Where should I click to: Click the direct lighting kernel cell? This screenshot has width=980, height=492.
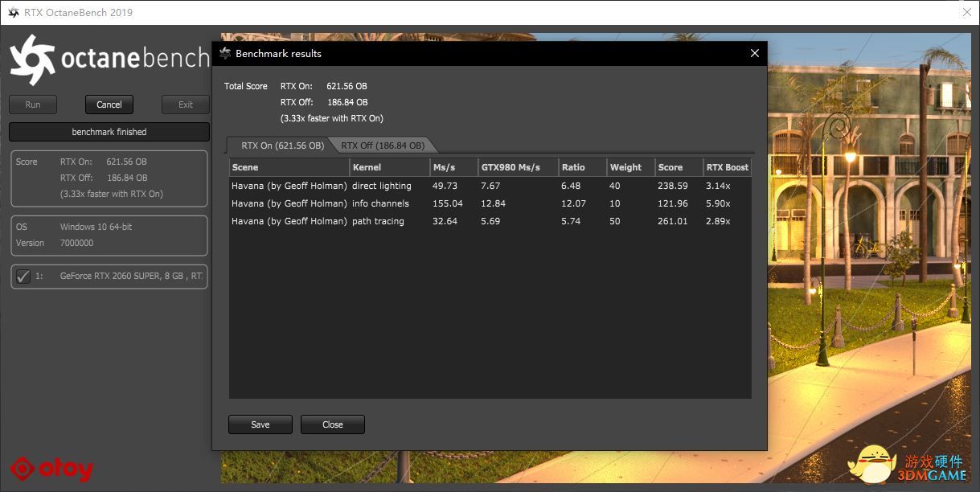point(382,186)
